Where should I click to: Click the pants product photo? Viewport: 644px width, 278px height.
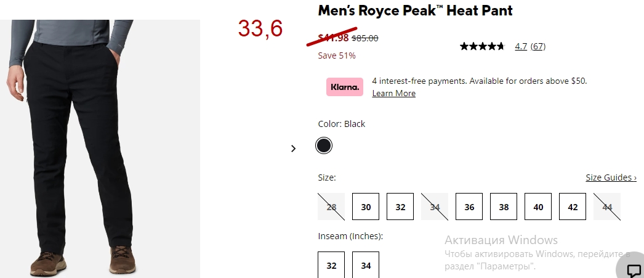(100, 148)
